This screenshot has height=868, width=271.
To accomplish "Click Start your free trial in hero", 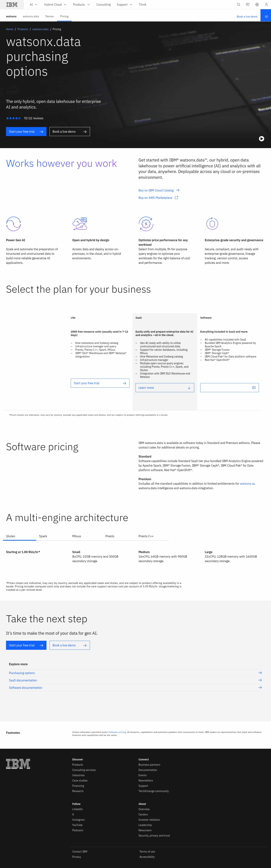I will (x=26, y=132).
